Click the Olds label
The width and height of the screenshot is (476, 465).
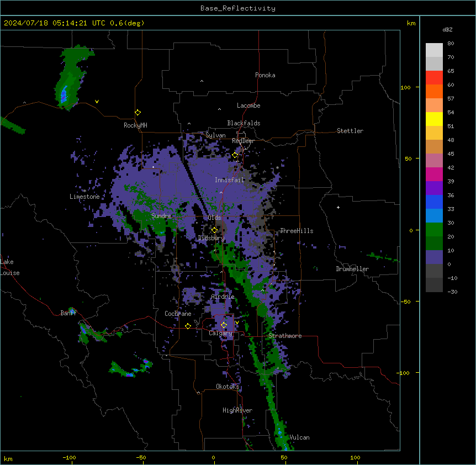(214, 218)
